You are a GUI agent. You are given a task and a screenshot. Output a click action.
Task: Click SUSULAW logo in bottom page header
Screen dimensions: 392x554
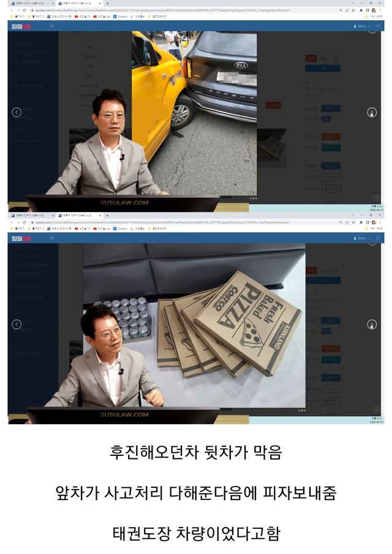tap(21, 238)
